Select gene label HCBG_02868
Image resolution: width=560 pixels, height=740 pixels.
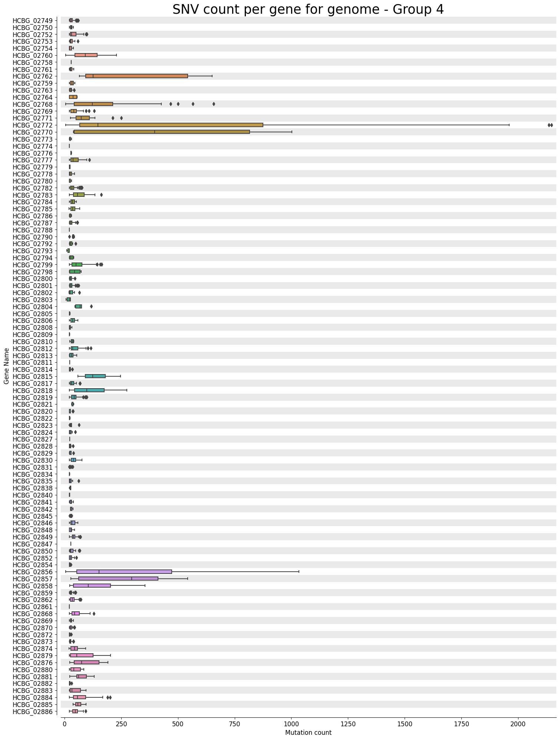click(x=30, y=614)
